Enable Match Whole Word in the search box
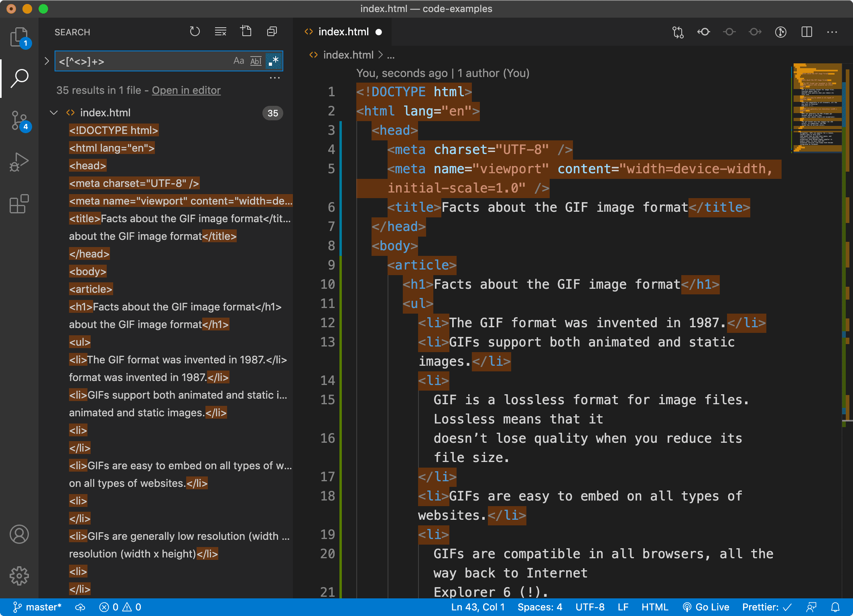 click(256, 60)
